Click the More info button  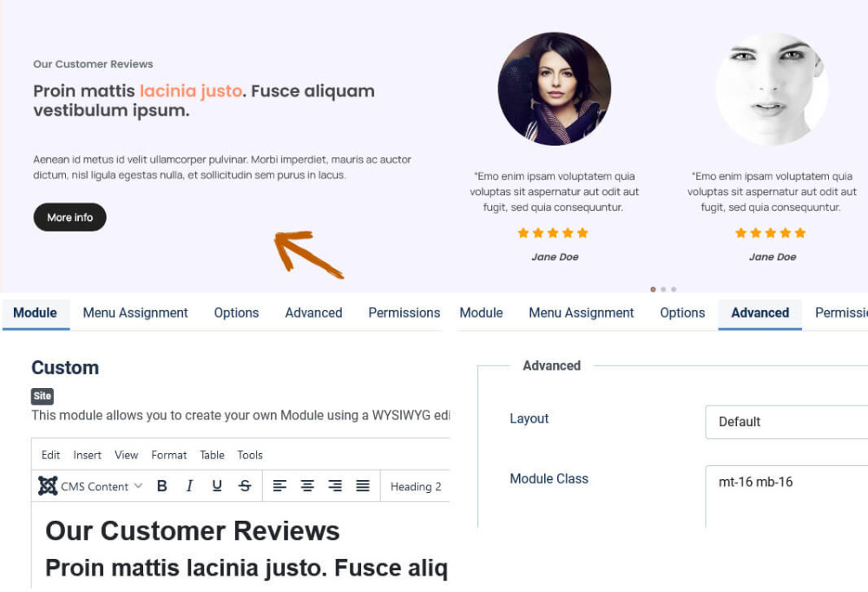[69, 217]
